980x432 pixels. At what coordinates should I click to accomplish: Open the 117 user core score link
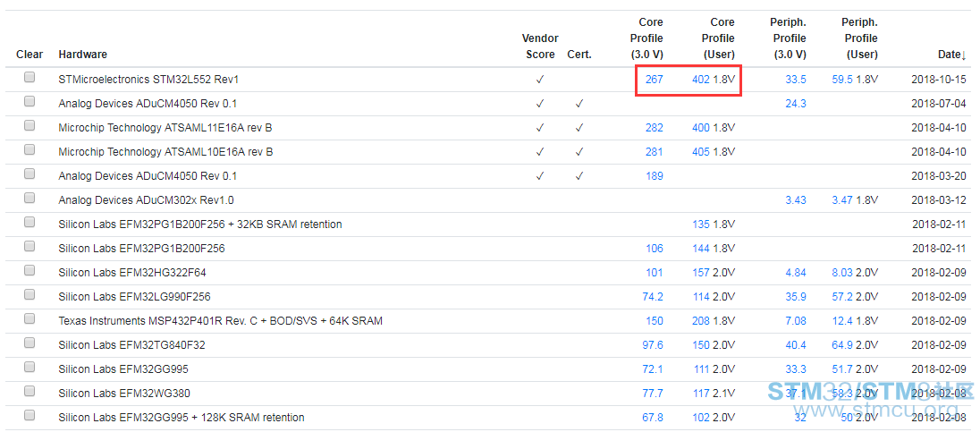(701, 394)
